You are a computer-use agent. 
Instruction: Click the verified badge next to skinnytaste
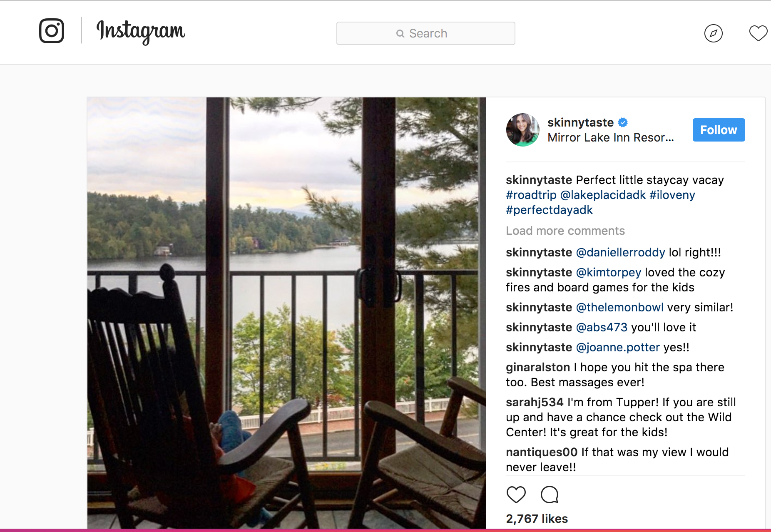[623, 122]
